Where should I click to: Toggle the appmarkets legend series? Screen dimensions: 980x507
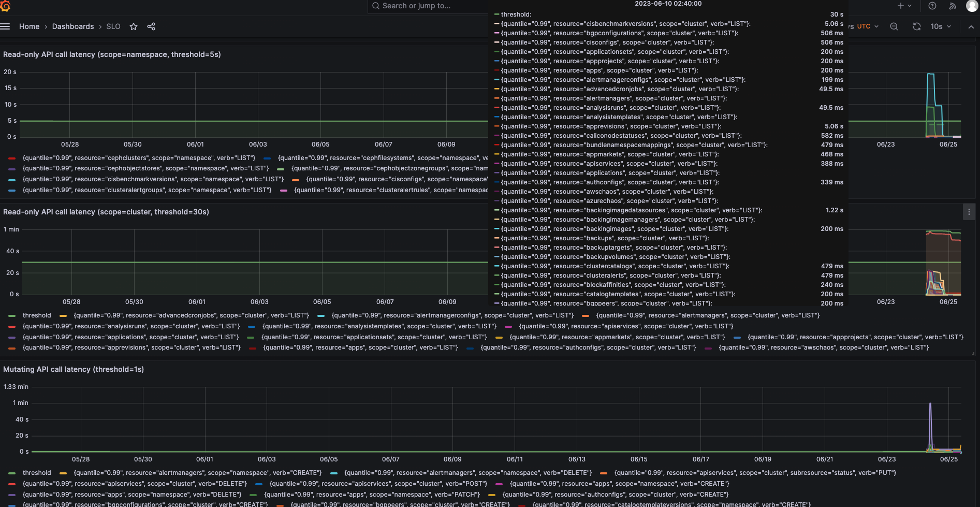[x=617, y=337]
